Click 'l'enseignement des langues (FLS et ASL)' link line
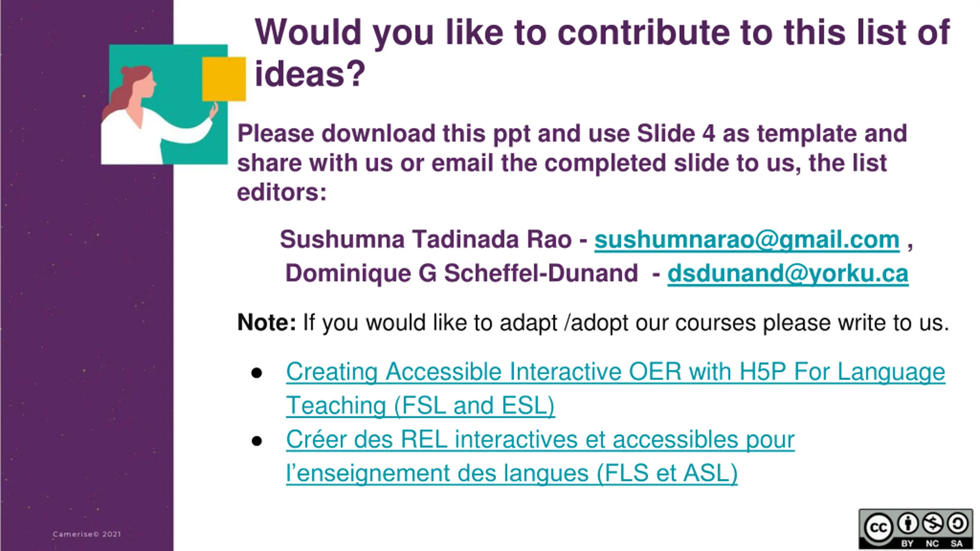The image size is (980, 551). (x=512, y=473)
